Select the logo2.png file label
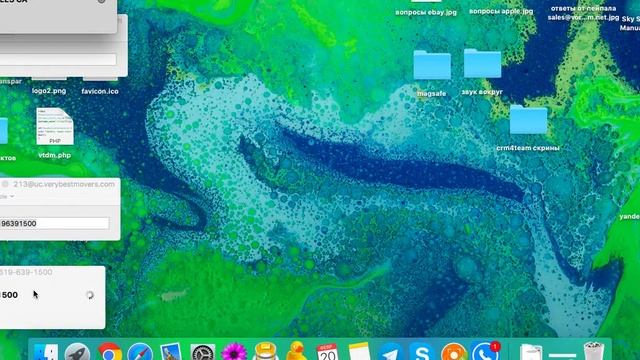640x360 pixels. click(49, 91)
